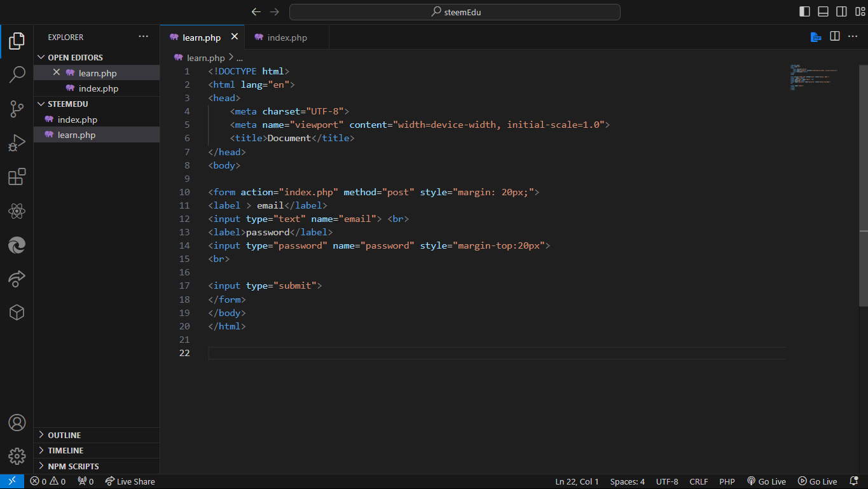This screenshot has width=868, height=489.
Task: Open the Run and Debug view
Action: (17, 143)
